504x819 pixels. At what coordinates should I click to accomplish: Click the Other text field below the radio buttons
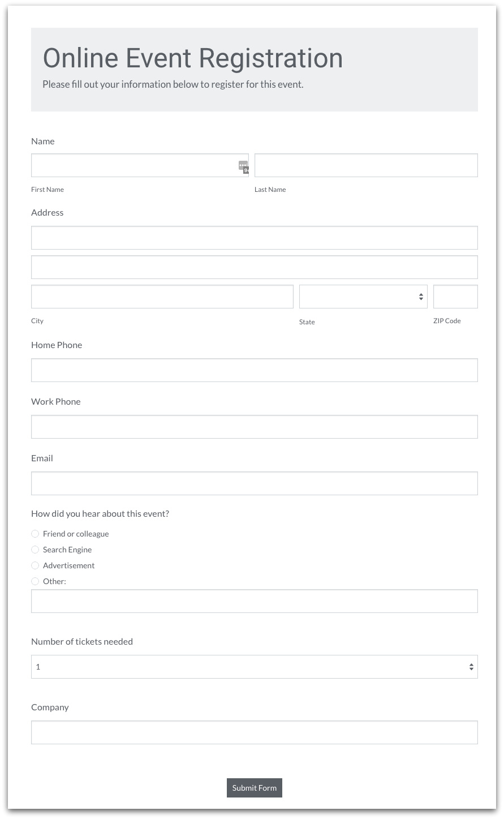tap(255, 601)
